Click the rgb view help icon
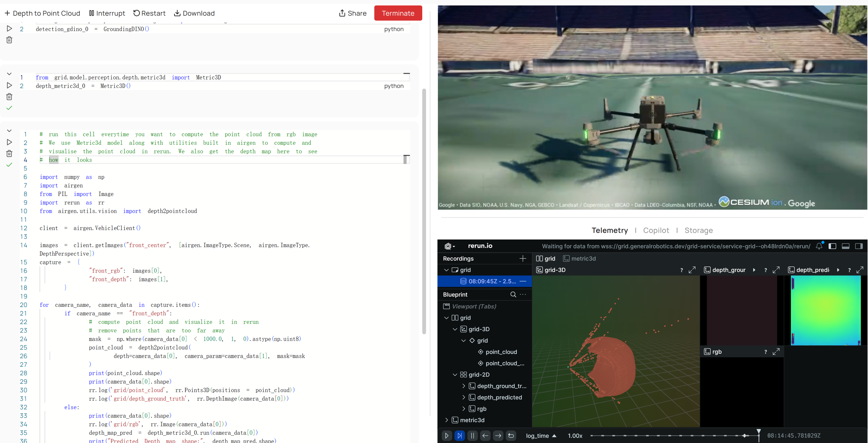The width and height of the screenshot is (868, 443). coord(765,352)
